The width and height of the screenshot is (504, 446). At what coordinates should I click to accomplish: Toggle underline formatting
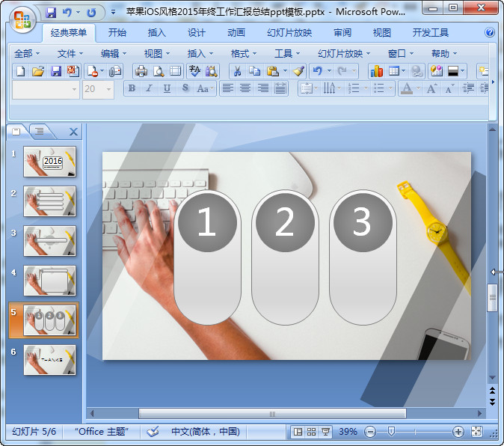coord(167,88)
